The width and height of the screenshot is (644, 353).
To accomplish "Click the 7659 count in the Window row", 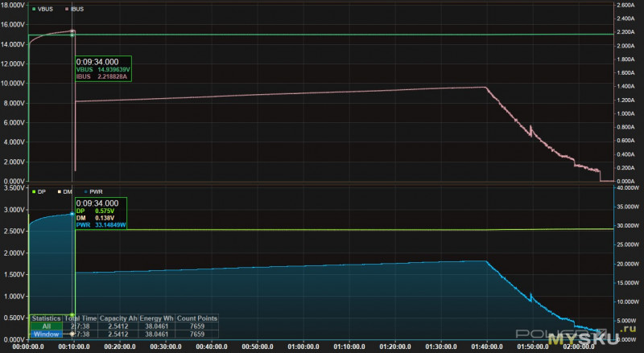I will click(196, 335).
